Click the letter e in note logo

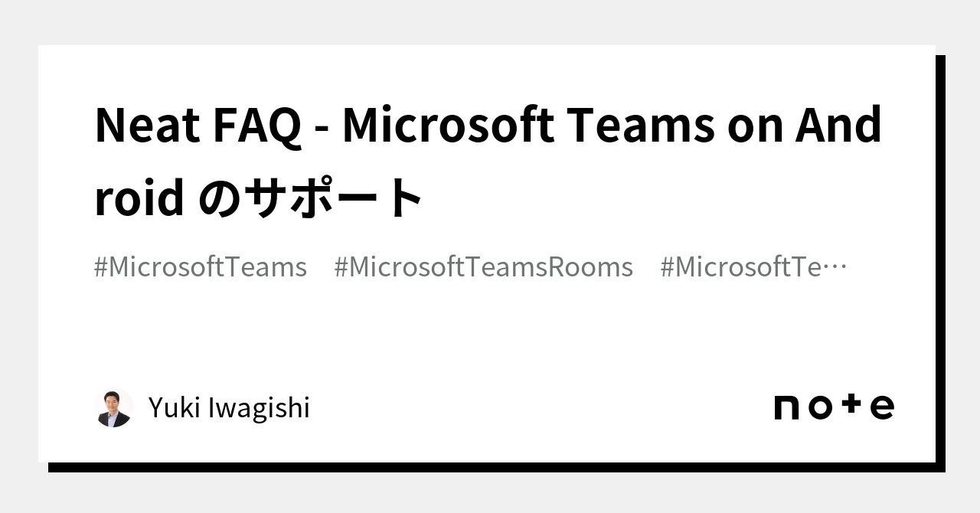[882, 407]
